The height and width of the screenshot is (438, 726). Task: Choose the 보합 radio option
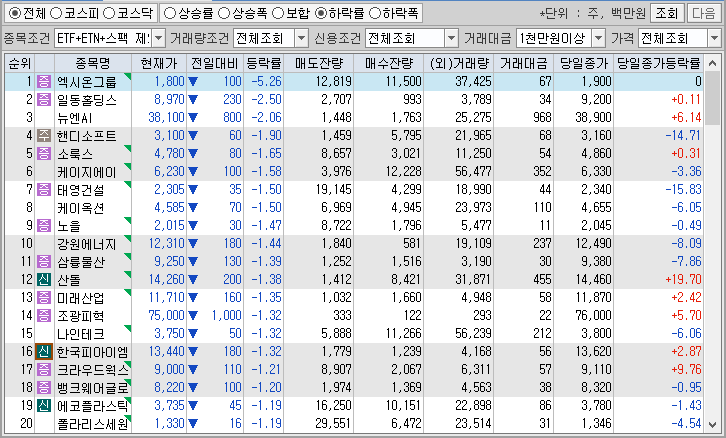click(x=278, y=13)
